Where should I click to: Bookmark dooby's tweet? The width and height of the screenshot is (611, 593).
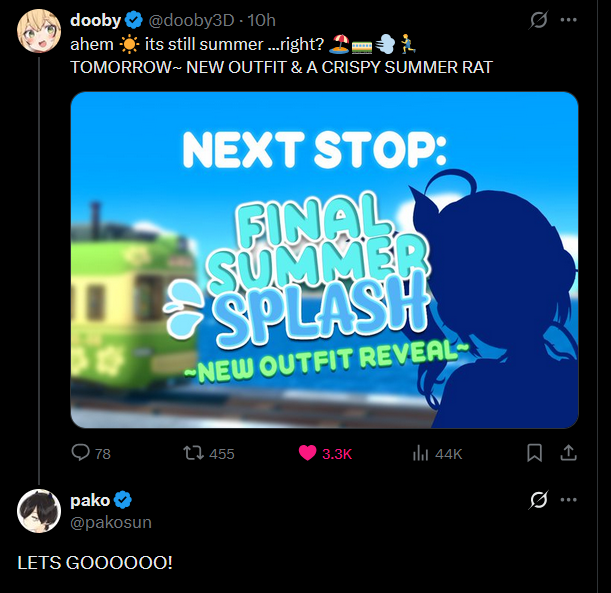534,453
